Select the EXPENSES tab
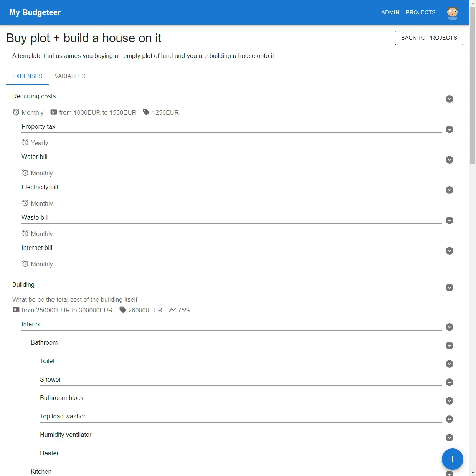 tap(27, 76)
